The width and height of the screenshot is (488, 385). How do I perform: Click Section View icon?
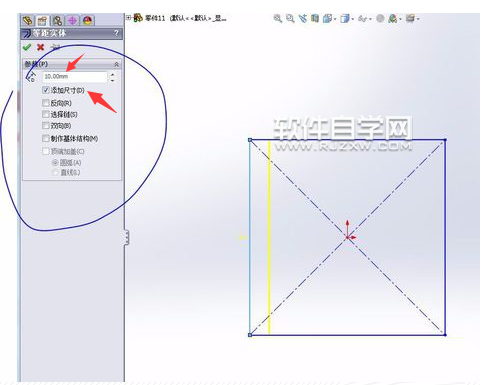pyautogui.click(x=315, y=18)
